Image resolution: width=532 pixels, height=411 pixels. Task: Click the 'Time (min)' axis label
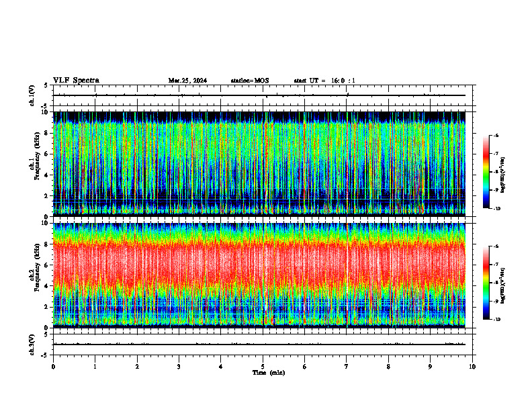269,373
